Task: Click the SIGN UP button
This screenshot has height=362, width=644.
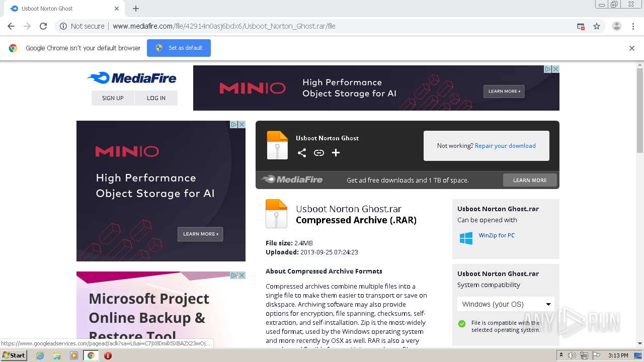Action: tap(113, 98)
